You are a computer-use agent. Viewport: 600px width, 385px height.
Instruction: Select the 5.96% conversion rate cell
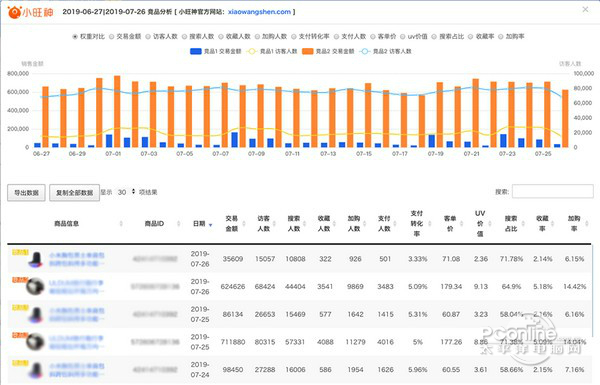pyautogui.click(x=417, y=370)
